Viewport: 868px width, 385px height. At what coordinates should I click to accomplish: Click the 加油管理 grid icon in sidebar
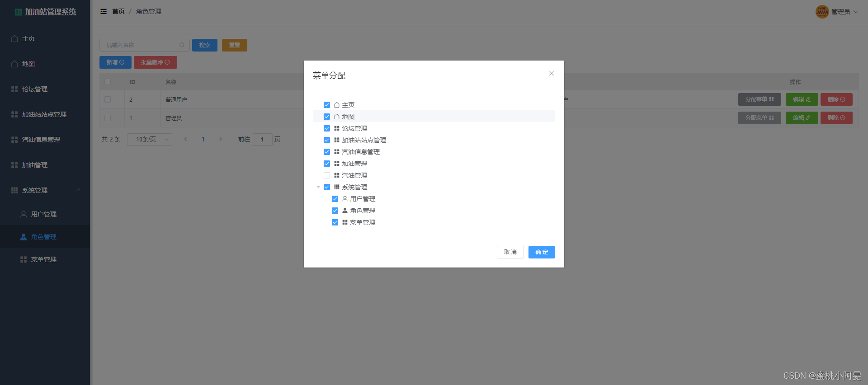[x=14, y=165]
